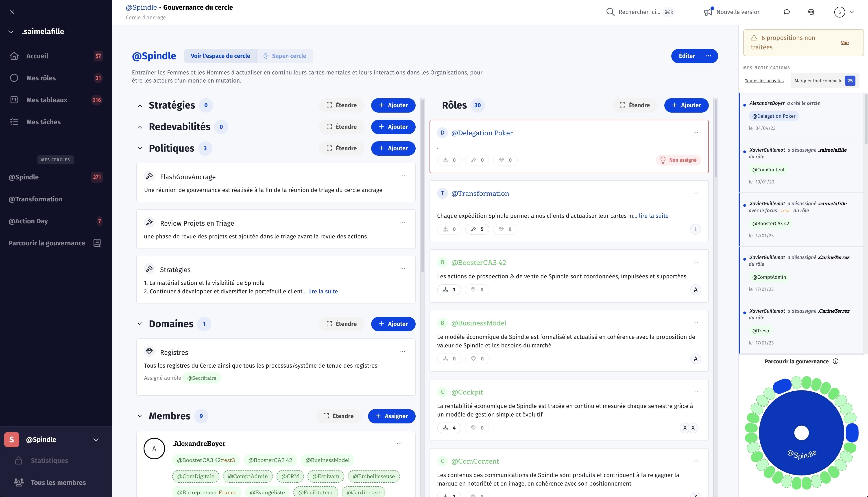Screen dimensions: 868x497
Task: Click the headset support icon
Action: tap(811, 12)
